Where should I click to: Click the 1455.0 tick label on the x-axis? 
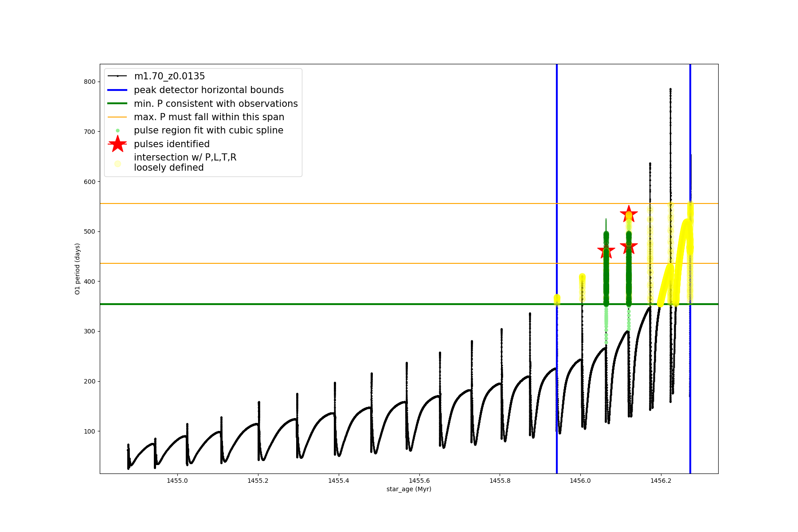(177, 481)
